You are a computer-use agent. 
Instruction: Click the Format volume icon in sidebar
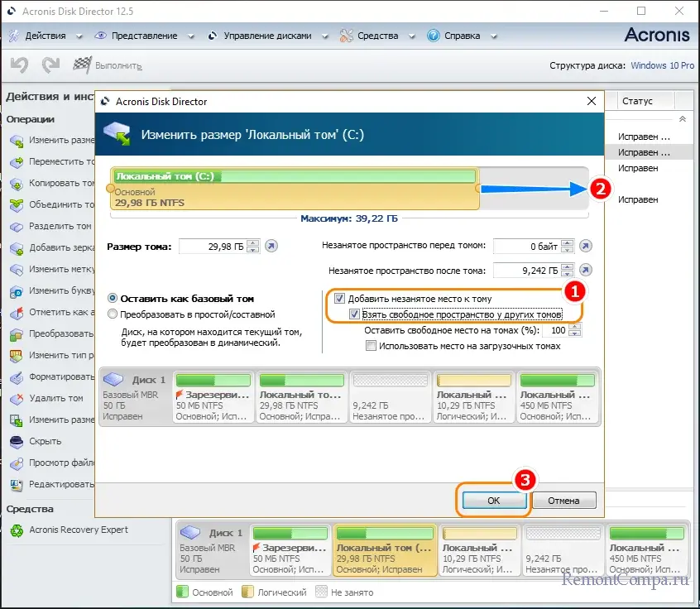point(17,377)
